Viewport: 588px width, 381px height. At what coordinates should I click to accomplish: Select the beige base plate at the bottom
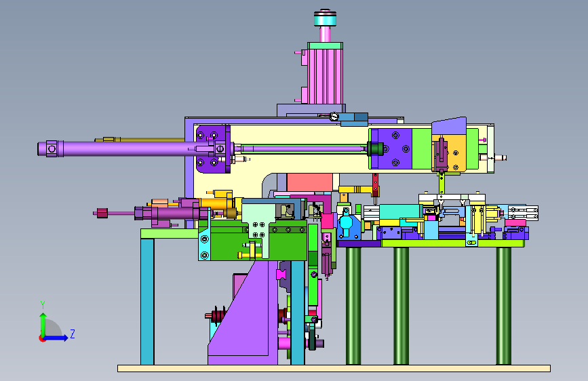tap(334, 368)
